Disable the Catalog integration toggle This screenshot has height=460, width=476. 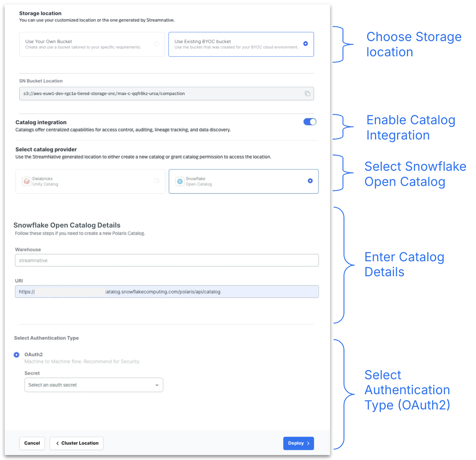pos(310,122)
